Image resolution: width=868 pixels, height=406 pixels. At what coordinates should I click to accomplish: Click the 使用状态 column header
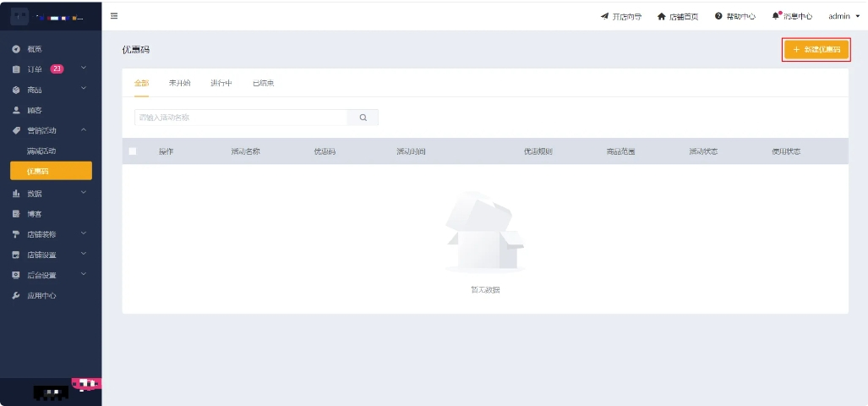(x=786, y=151)
